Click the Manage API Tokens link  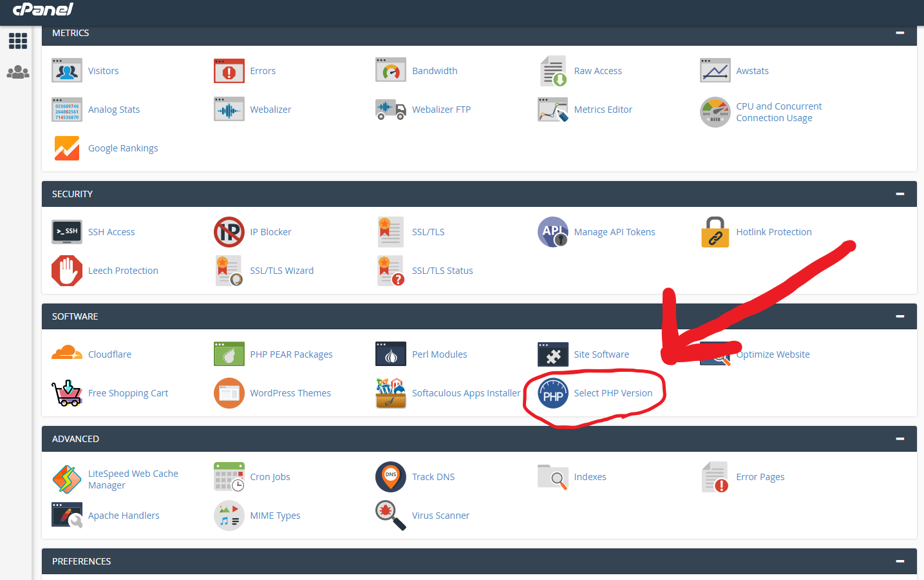point(614,232)
